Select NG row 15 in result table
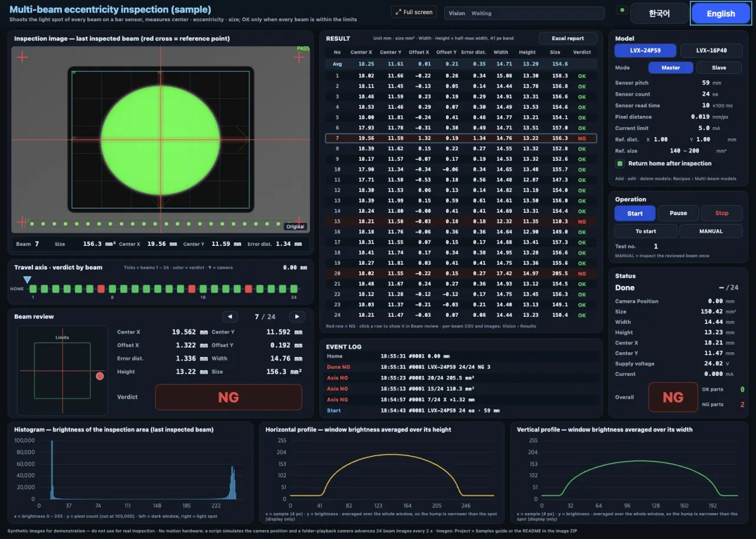Image resolution: width=756 pixels, height=539 pixels. point(461,222)
